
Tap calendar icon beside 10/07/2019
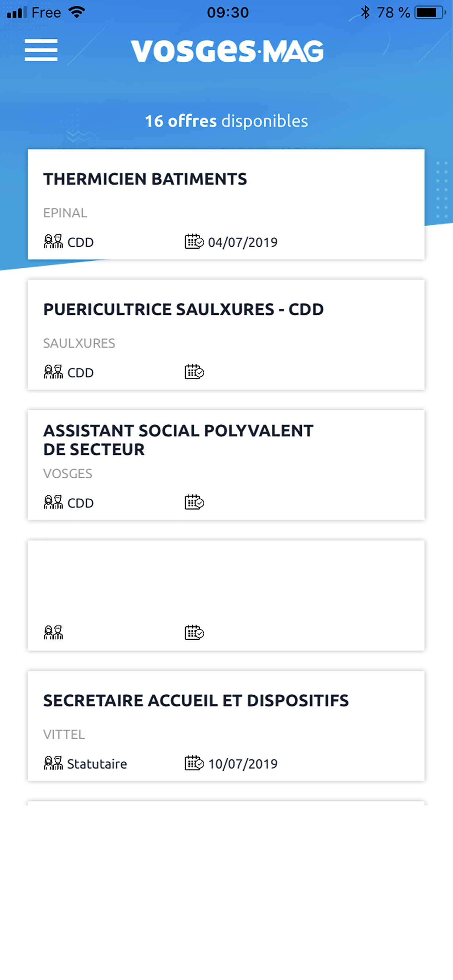[194, 763]
